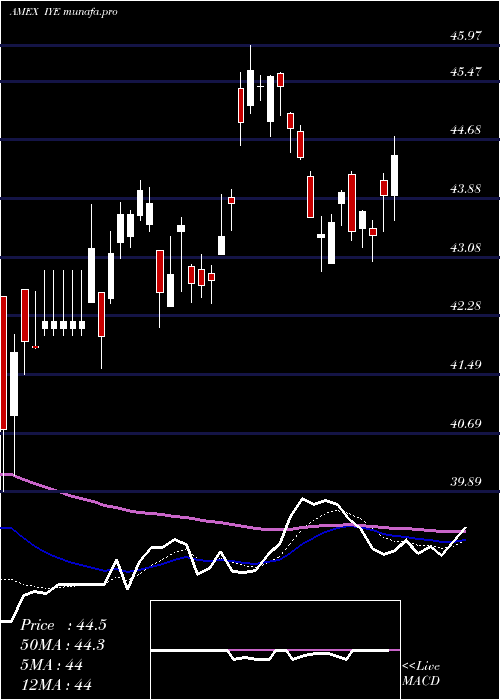Click the <<Live MACD label
The width and height of the screenshot is (500, 700).
421,674
